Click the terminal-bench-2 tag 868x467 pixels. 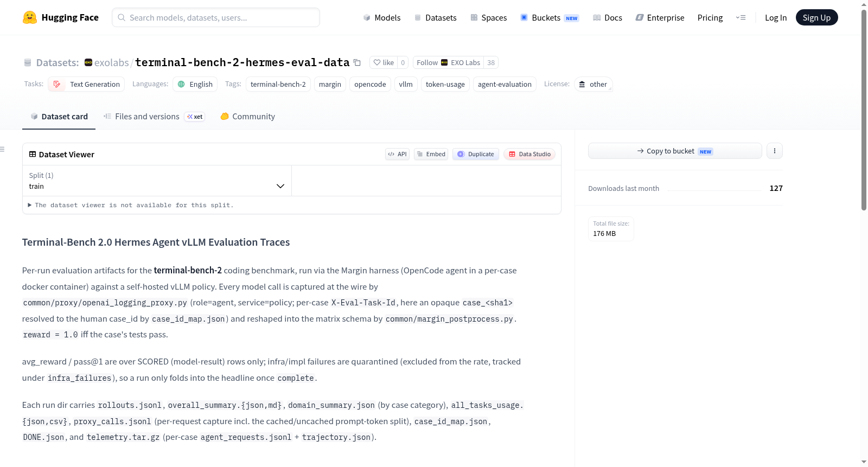[278, 84]
